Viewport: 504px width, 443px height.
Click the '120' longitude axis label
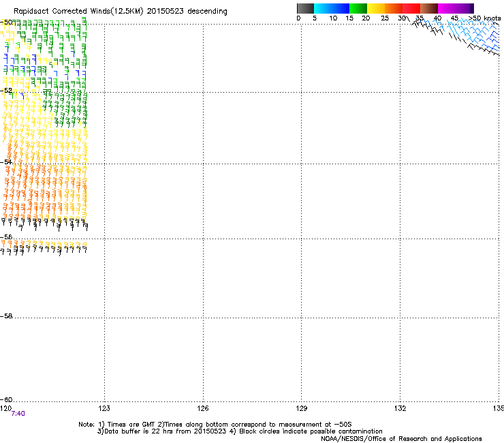coord(5,408)
